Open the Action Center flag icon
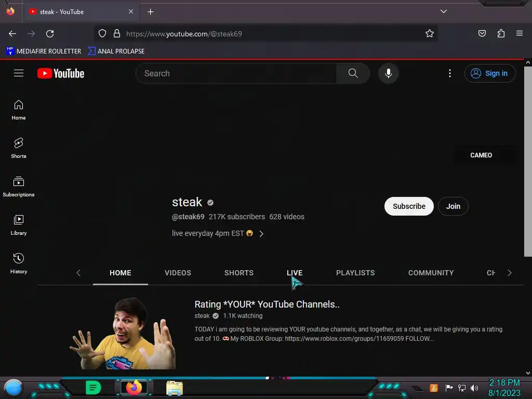This screenshot has width=532, height=399. click(x=449, y=388)
